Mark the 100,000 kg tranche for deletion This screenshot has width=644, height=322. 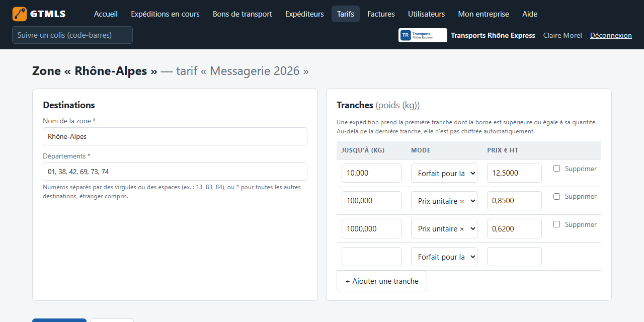pos(556,196)
